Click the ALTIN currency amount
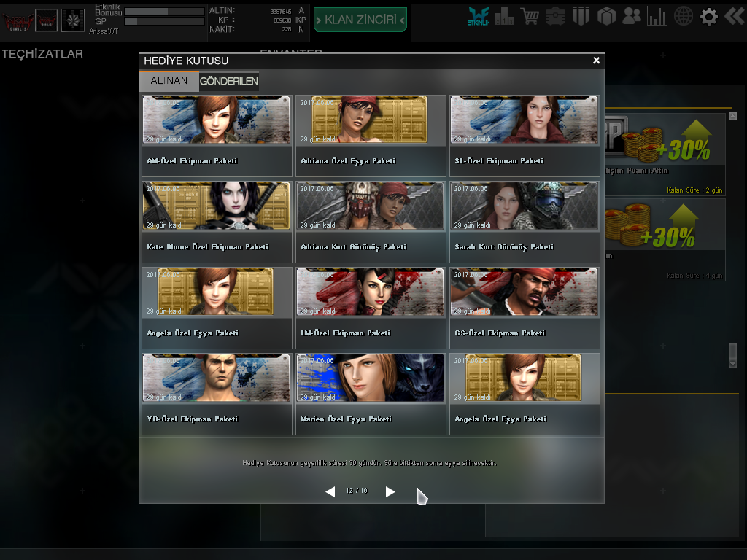Viewport: 747px width, 560px height. (281, 12)
